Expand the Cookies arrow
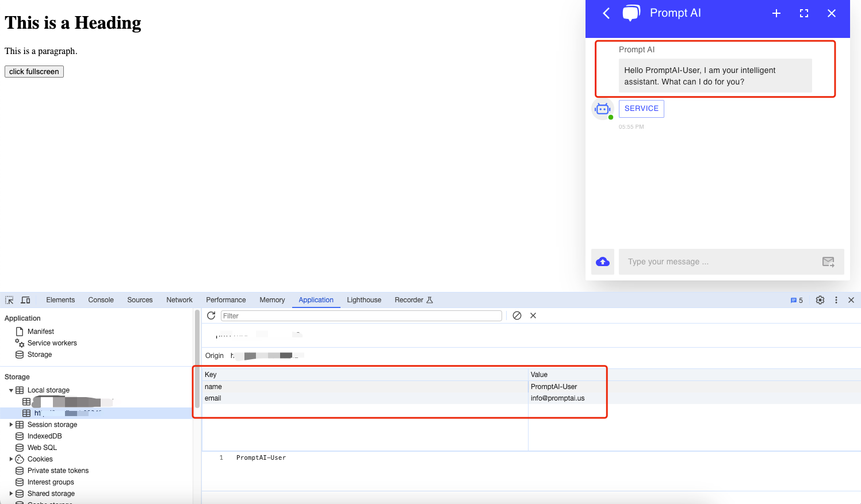This screenshot has height=504, width=861. (x=11, y=459)
